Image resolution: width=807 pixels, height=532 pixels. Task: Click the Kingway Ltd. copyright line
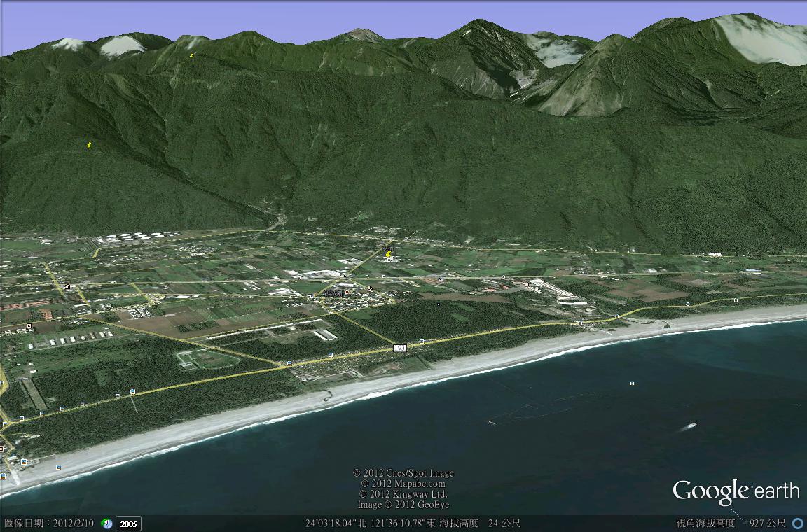pos(403,494)
